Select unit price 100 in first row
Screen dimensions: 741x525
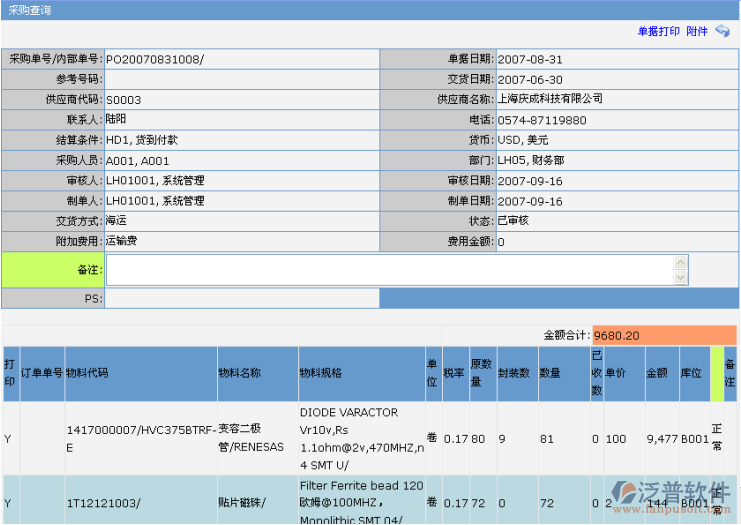point(616,439)
